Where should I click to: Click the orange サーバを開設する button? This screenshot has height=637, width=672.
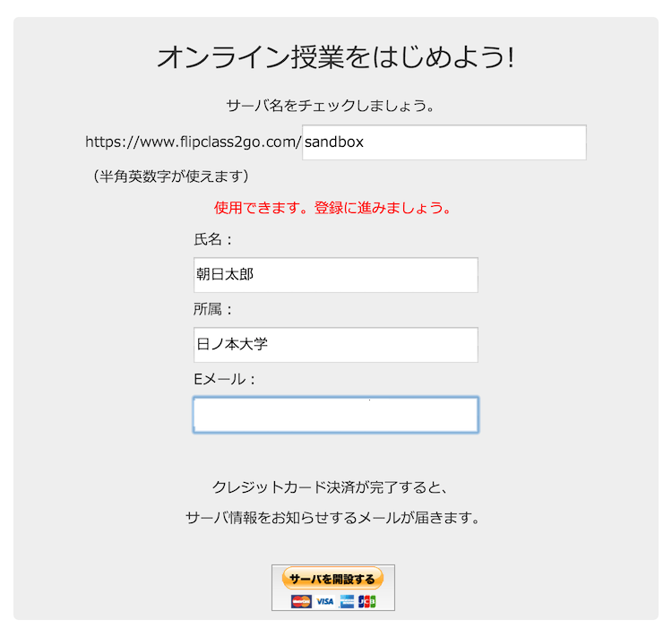pyautogui.click(x=332, y=579)
